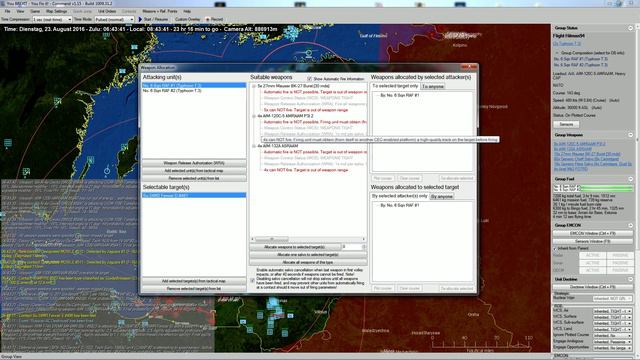Open the WCS Land doctrine dropdown
Image resolution: width=640 pixels, height=360 pixels.
612,329
